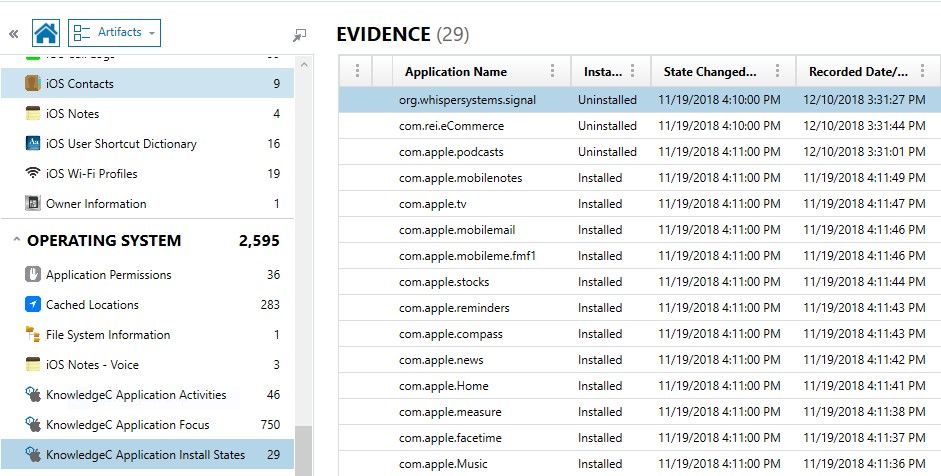The image size is (941, 476).
Task: Select the com.rei.eCommerce row
Action: [640, 125]
